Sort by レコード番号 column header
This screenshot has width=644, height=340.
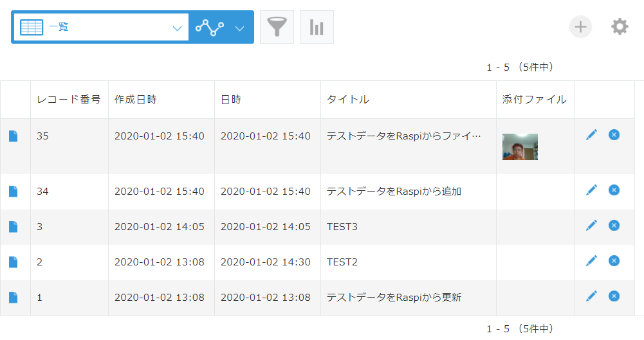point(69,100)
